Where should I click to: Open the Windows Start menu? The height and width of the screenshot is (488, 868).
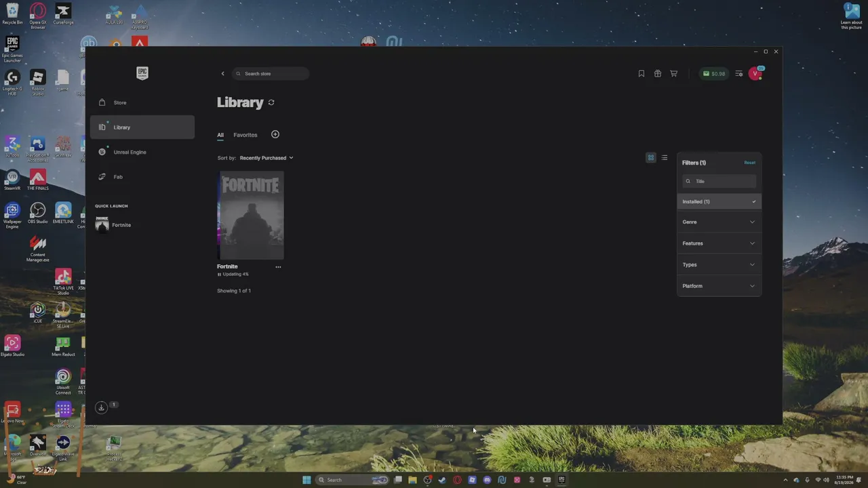[307, 480]
